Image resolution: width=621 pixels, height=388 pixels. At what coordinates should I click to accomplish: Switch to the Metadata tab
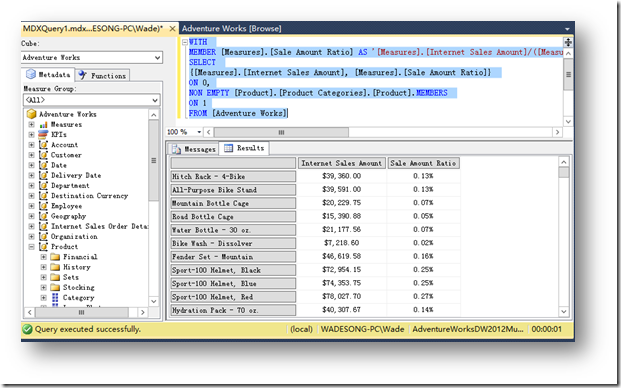[49, 74]
